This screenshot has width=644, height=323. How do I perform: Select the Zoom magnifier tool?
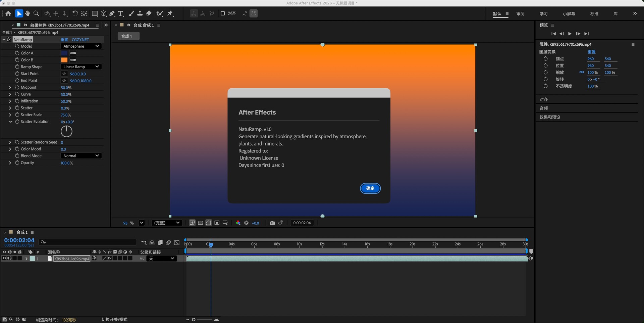pos(36,13)
